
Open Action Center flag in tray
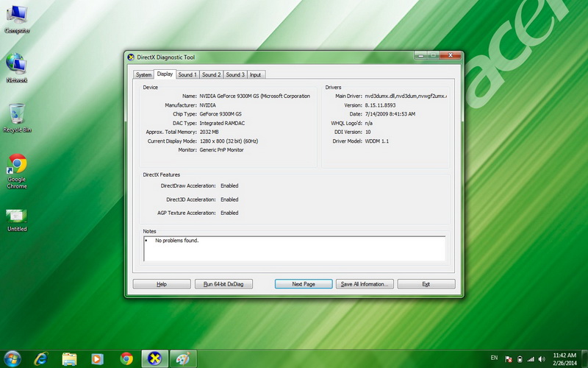point(509,359)
